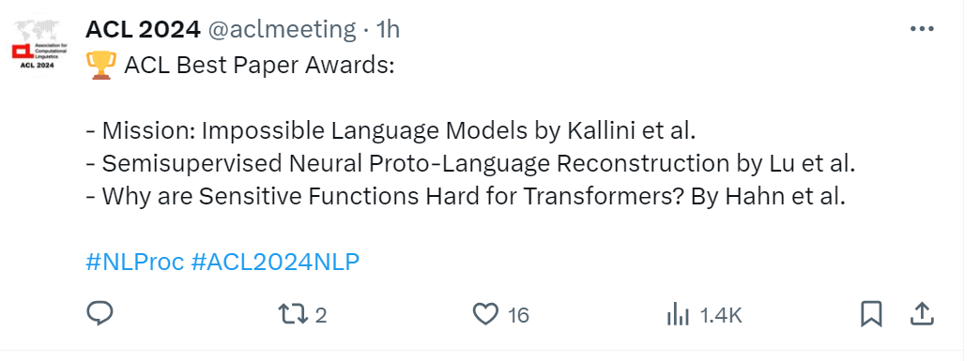Click the trophy emoji in the tweet
This screenshot has width=980, height=361.
100,65
